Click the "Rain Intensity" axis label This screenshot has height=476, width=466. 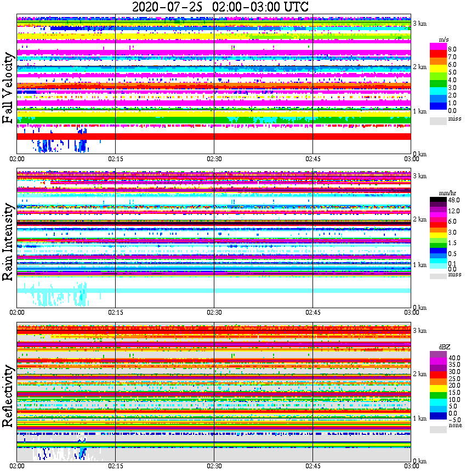tap(8, 242)
